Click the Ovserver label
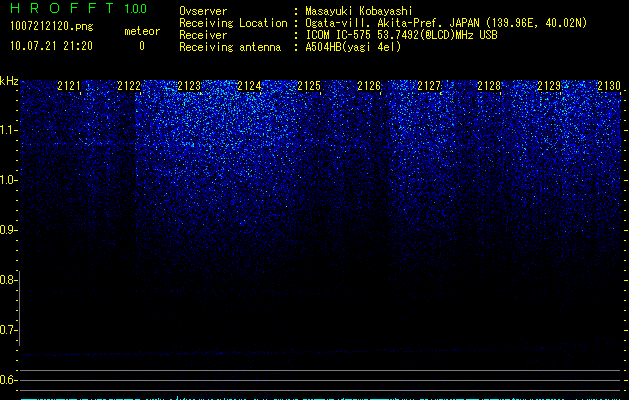Viewport: 629px width, 400px height. click(203, 12)
